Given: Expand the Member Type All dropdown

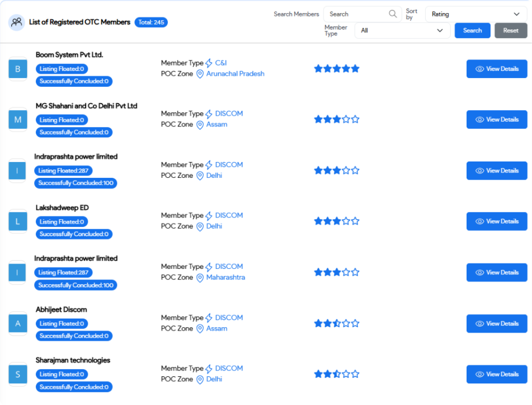Looking at the screenshot, I should click(402, 30).
